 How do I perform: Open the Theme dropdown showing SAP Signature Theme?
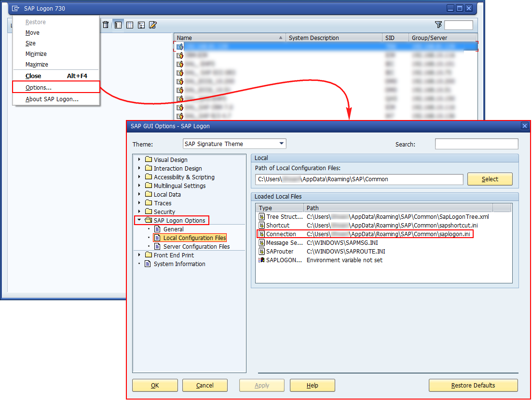[x=281, y=144]
